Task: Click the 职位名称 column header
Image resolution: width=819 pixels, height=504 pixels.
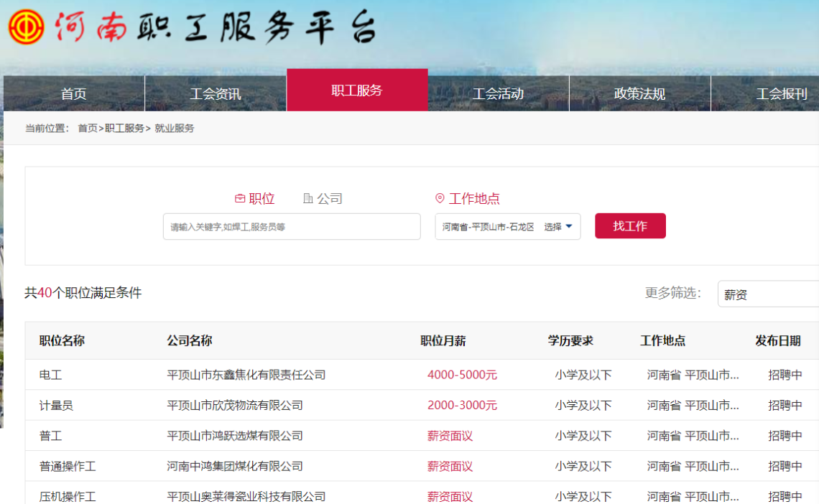Action: 63,341
